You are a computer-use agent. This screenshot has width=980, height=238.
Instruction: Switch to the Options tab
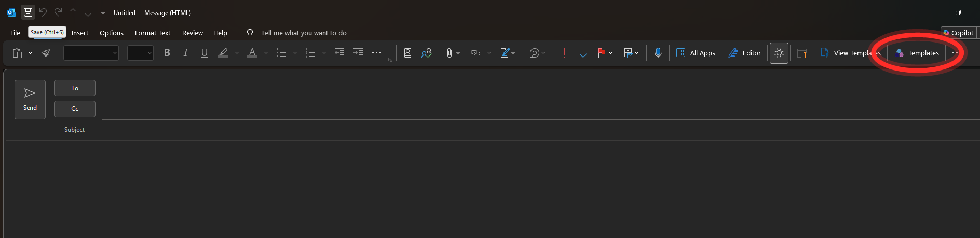tap(112, 33)
